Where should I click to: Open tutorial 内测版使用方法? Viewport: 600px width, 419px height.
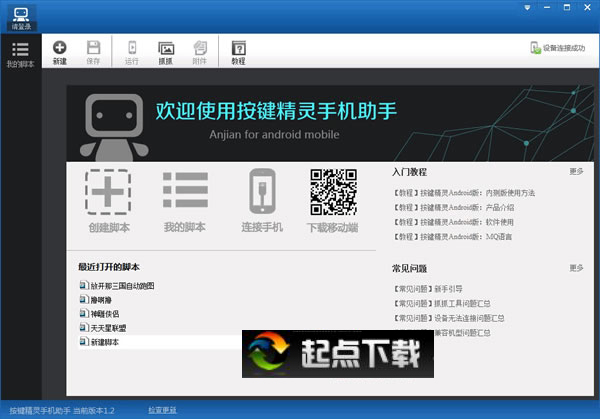464,193
